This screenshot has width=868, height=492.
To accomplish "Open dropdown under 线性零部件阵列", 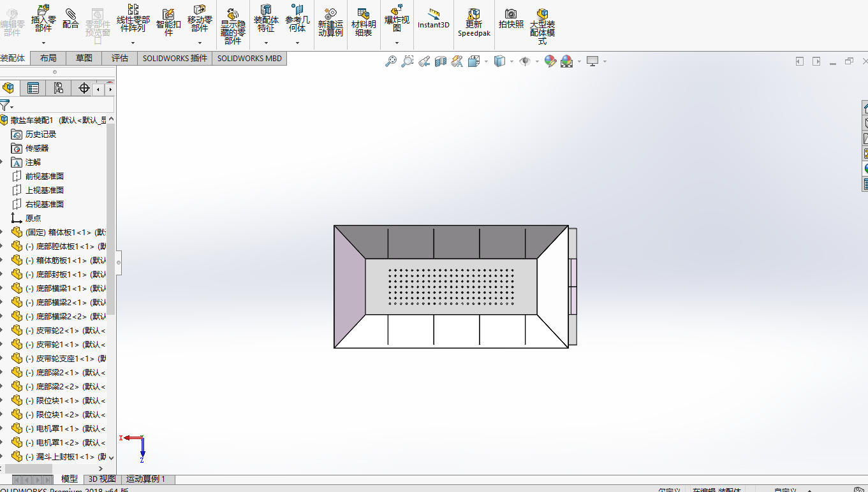I will click(x=133, y=43).
